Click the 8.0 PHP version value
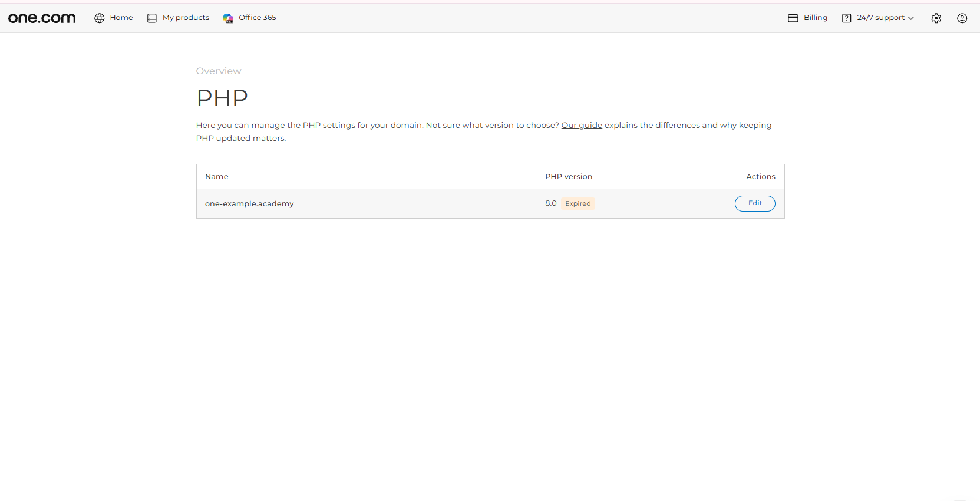Screen dimensions: 980x501 551,203
